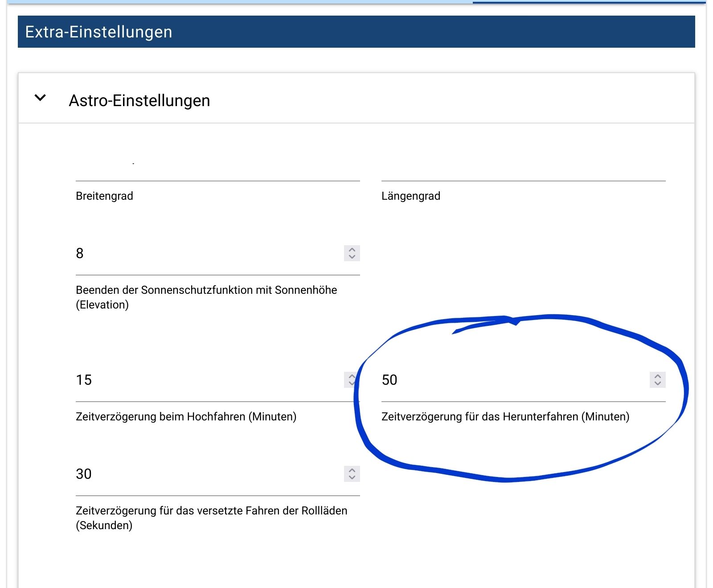713x588 pixels.
Task: Click the Zeitverzögerung für das Herunterfahren label
Action: click(505, 417)
